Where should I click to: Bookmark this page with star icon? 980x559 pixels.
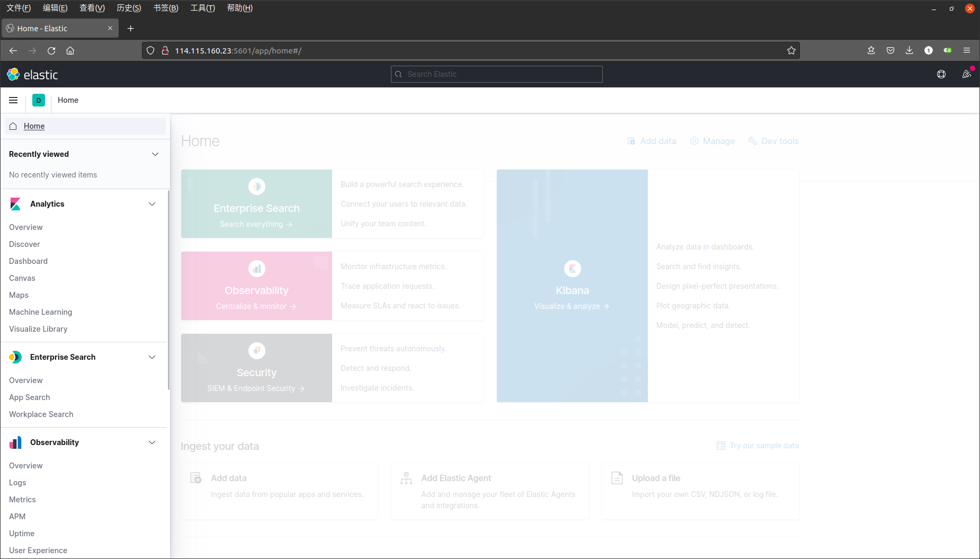click(791, 50)
